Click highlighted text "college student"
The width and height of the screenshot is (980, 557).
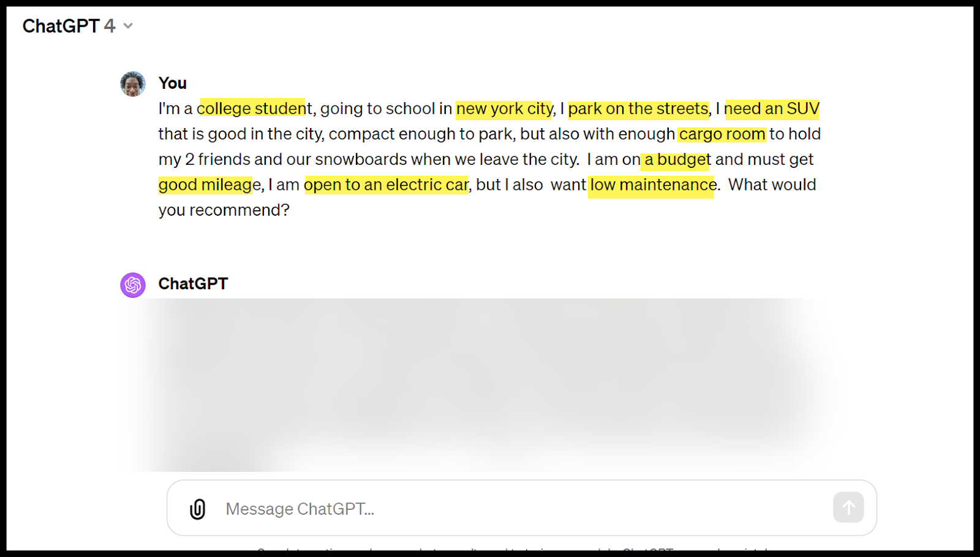[252, 108]
